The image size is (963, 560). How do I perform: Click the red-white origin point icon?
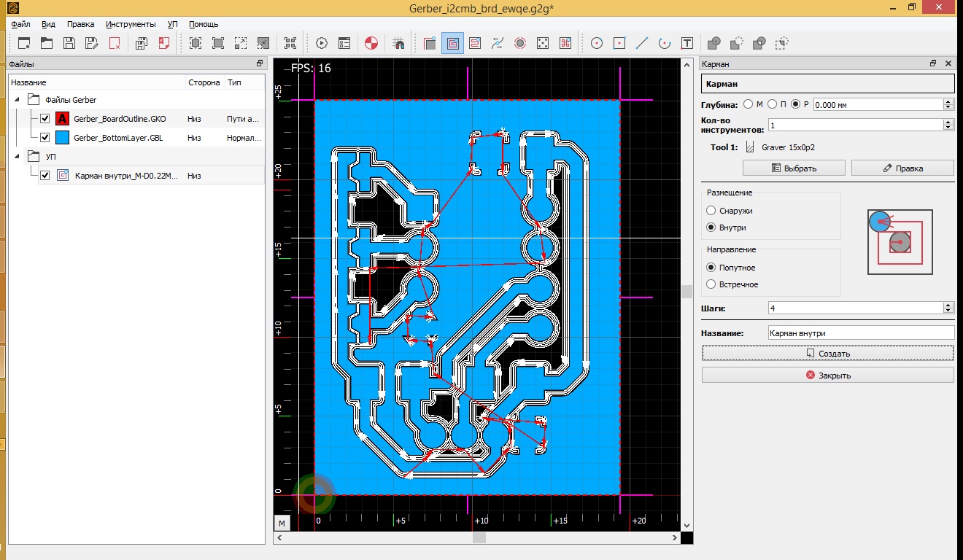371,43
